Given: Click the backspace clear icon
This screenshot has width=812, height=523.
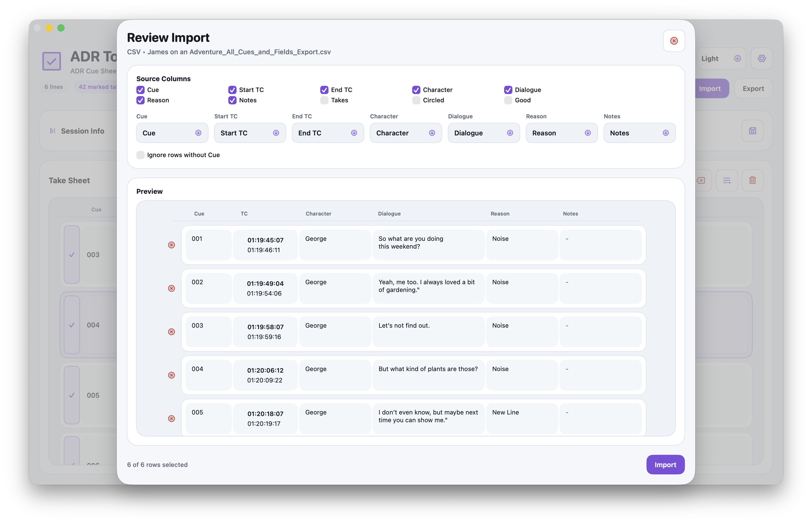Looking at the screenshot, I should pos(701,180).
